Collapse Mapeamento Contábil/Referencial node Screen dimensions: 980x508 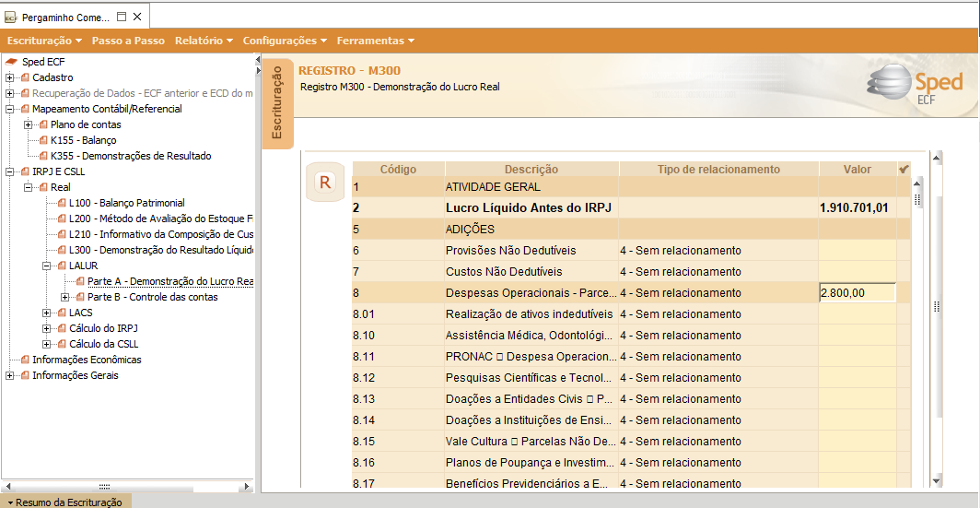(9, 109)
